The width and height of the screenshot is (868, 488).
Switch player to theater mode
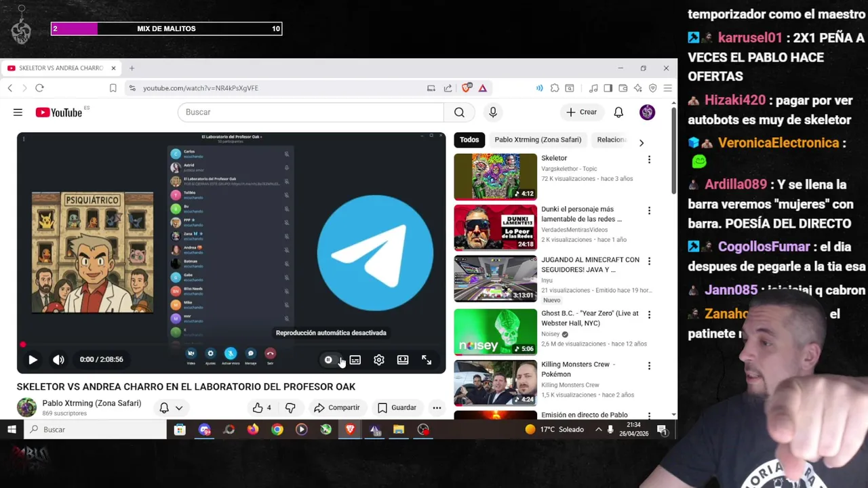pos(403,360)
